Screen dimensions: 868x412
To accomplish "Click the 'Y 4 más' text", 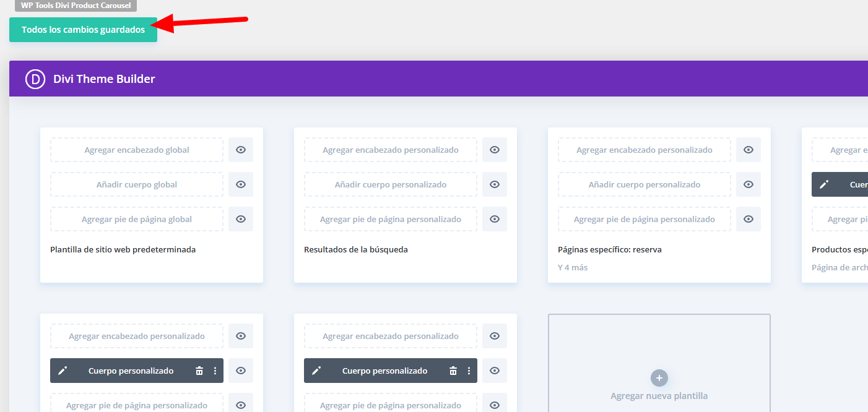I will click(573, 268).
